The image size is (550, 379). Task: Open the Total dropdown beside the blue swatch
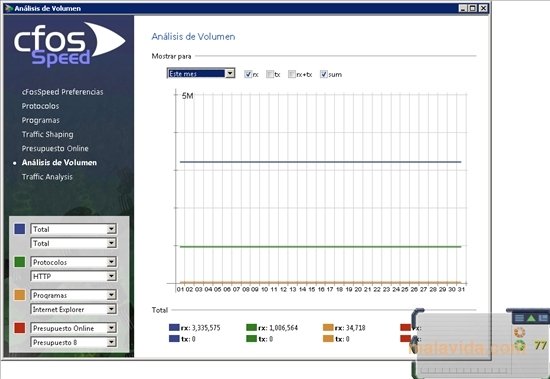[x=74, y=229]
